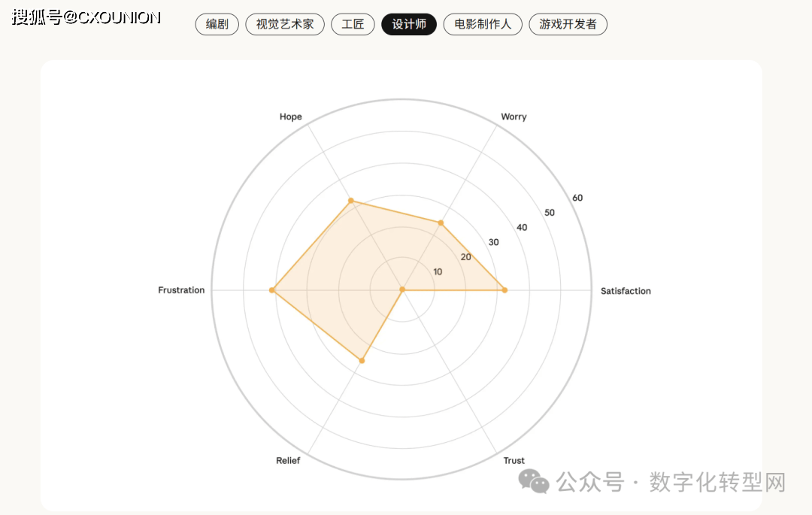Click the 60 scale tick label
This screenshot has height=515, width=812.
click(x=577, y=198)
